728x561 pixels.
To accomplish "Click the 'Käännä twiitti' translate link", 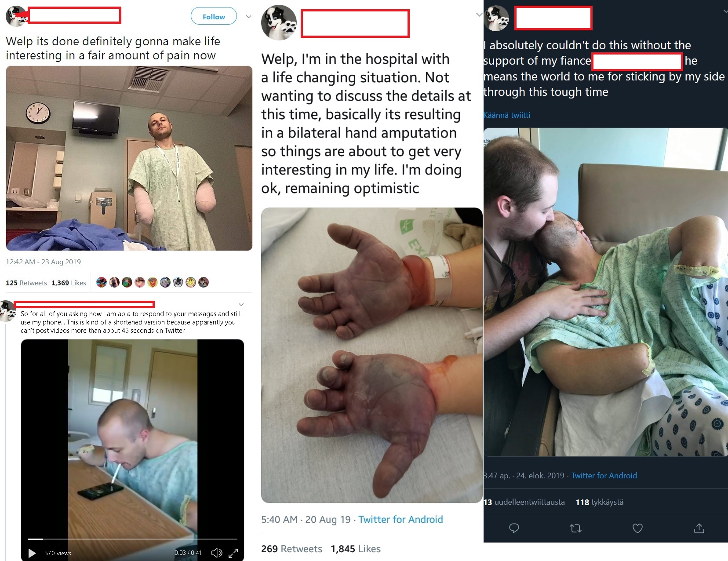I will [x=507, y=115].
